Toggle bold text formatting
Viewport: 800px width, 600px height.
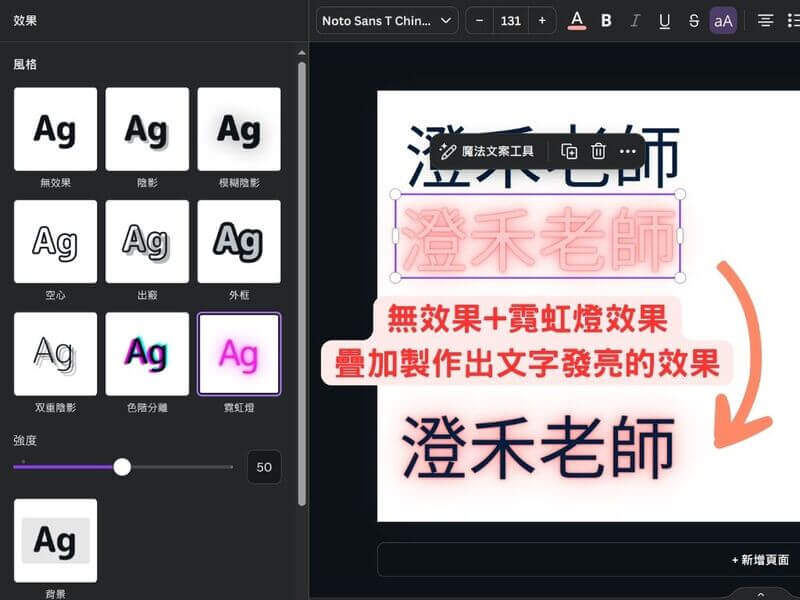pos(606,20)
